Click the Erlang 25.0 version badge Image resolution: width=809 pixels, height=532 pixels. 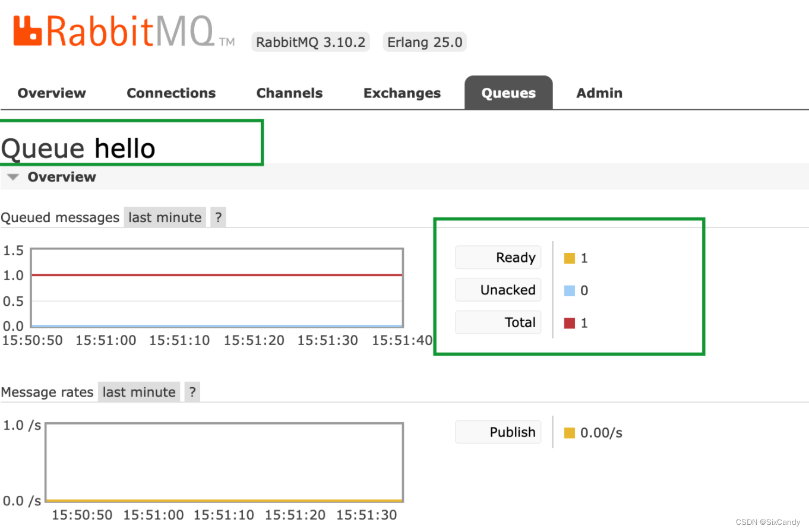pyautogui.click(x=425, y=43)
